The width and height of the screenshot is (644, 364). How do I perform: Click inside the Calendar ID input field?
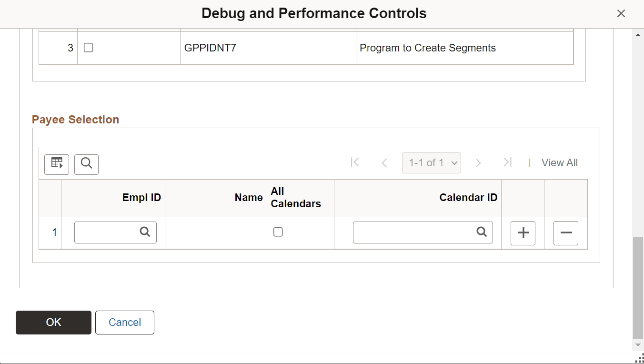414,232
